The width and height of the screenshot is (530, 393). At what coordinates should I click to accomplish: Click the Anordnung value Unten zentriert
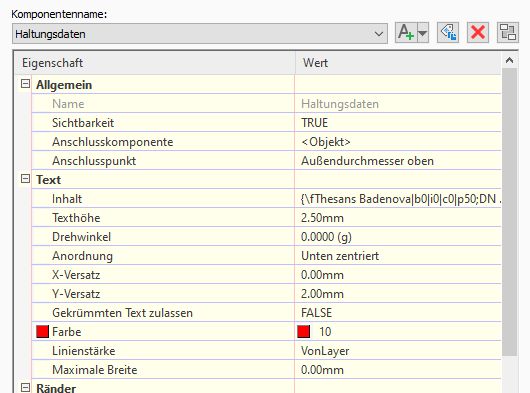coord(340,256)
